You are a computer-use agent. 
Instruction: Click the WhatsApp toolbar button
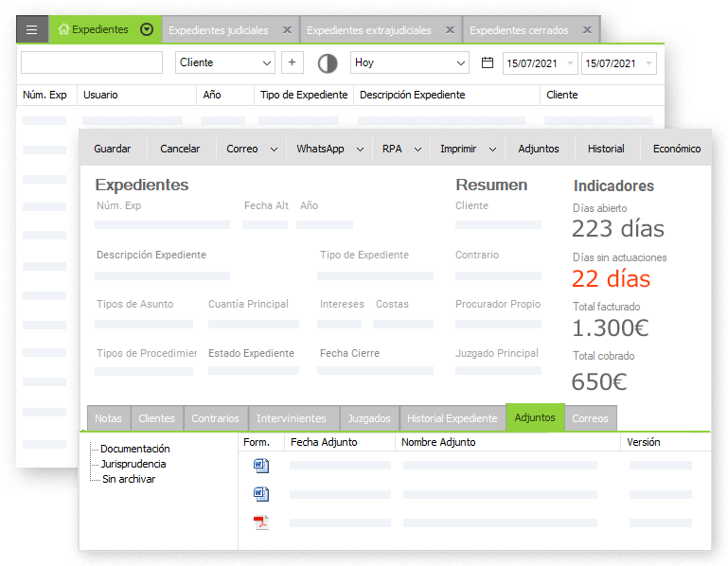(320, 149)
